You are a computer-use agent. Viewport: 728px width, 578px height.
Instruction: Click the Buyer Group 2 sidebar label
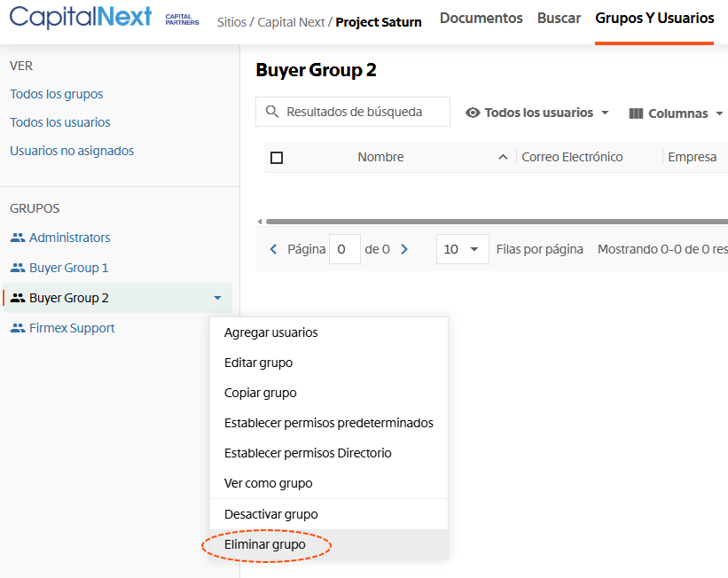click(x=68, y=298)
